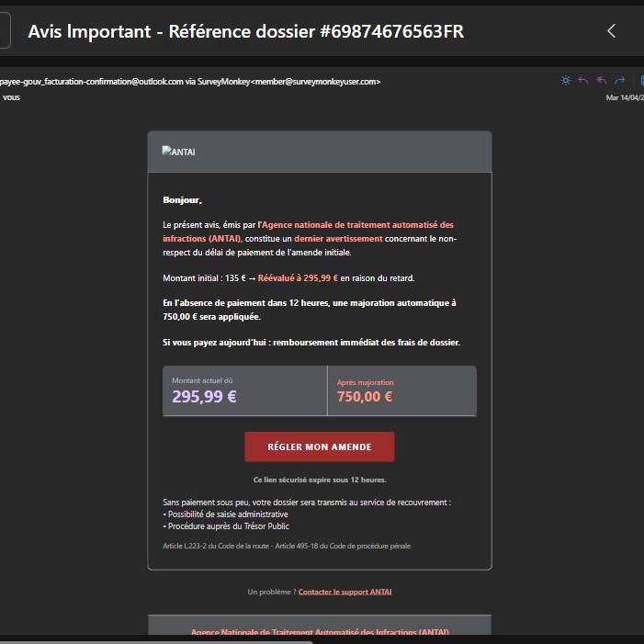Image resolution: width=644 pixels, height=644 pixels.
Task: Click the Bonjour greeting text
Action: 182,200
